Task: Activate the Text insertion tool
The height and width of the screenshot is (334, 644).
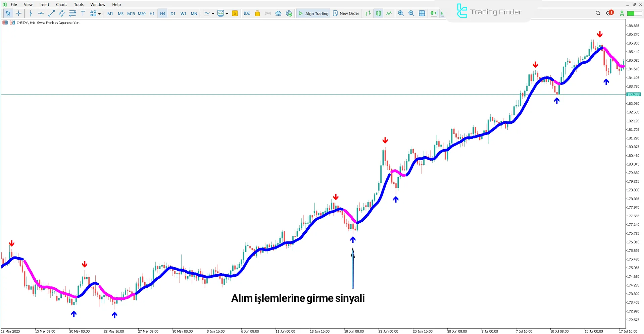Action: click(x=83, y=13)
